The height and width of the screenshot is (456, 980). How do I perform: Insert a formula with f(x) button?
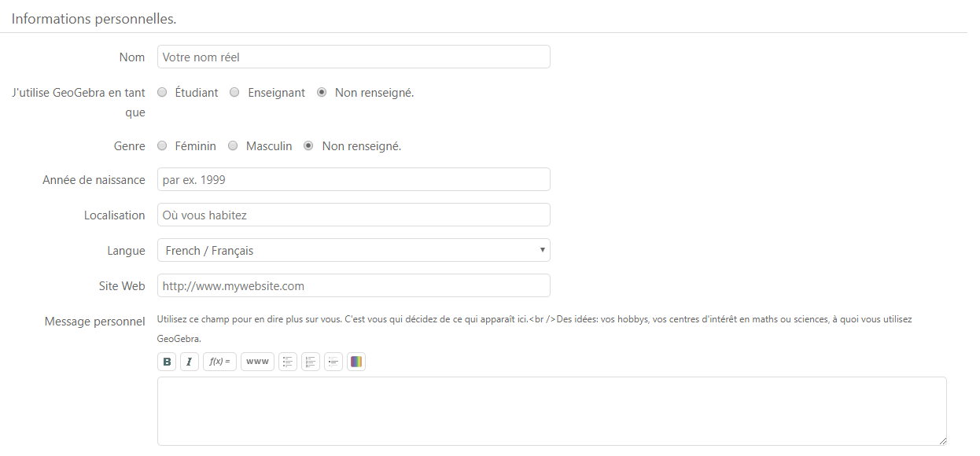219,362
